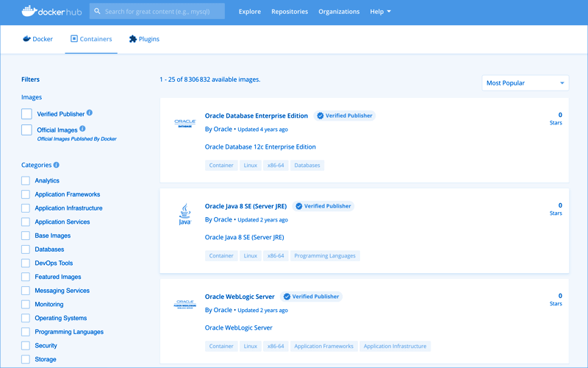Expand the Help menu
The height and width of the screenshot is (368, 588).
coord(380,12)
